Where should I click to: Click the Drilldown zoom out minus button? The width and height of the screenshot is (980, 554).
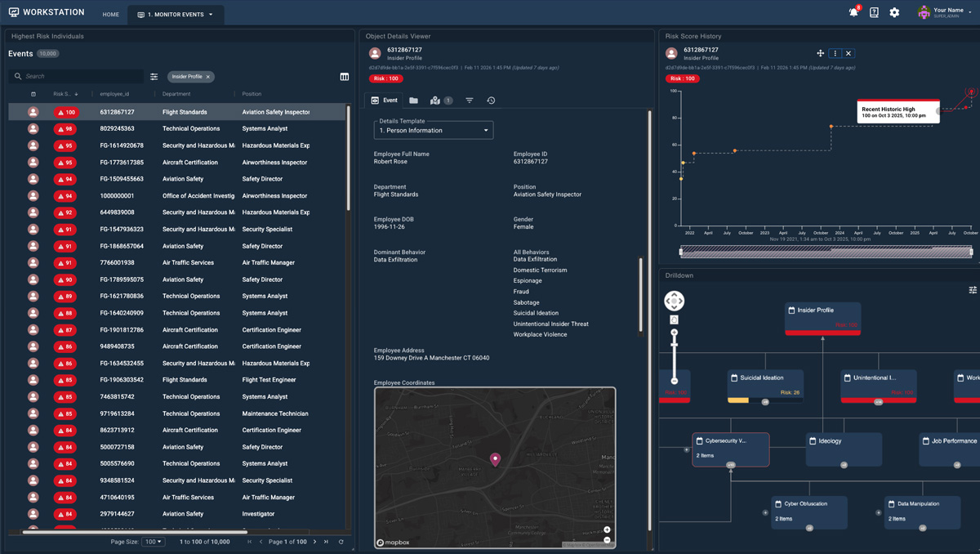(674, 381)
